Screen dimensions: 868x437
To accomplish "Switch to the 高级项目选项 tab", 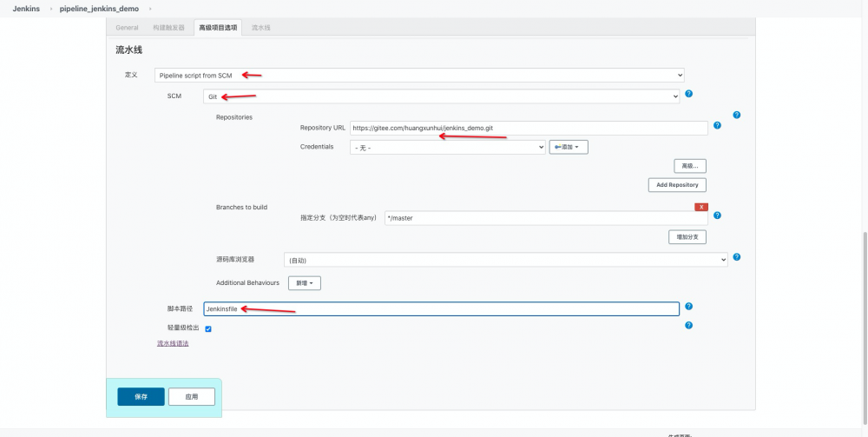I will 218,28.
